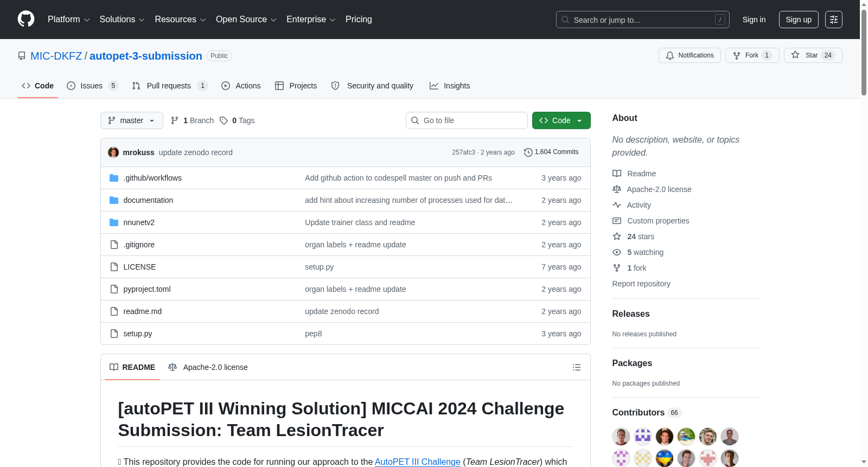Expand the Resources menu
This screenshot has width=868, height=467.
click(x=180, y=20)
